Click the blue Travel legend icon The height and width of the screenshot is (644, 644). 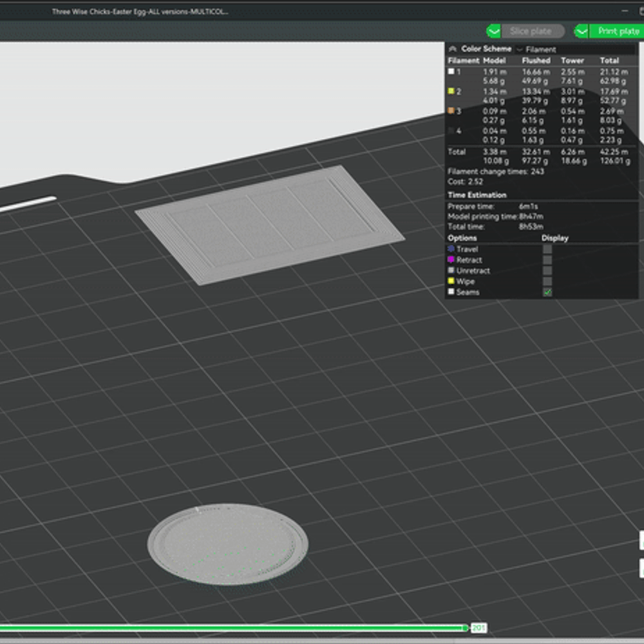coord(451,249)
